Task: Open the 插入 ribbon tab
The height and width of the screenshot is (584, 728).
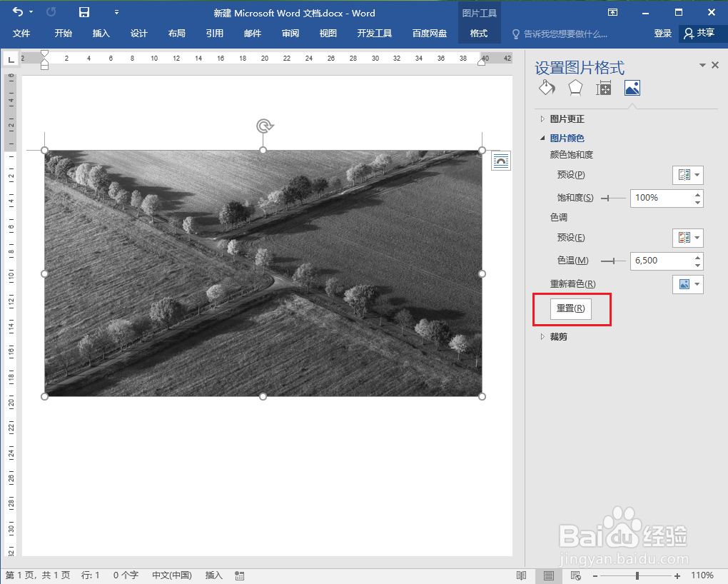Action: (101, 34)
